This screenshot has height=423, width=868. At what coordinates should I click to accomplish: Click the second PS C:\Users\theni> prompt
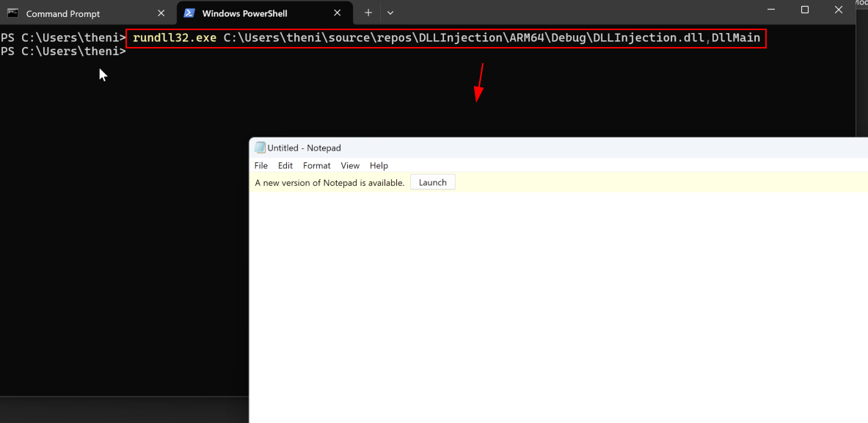63,51
